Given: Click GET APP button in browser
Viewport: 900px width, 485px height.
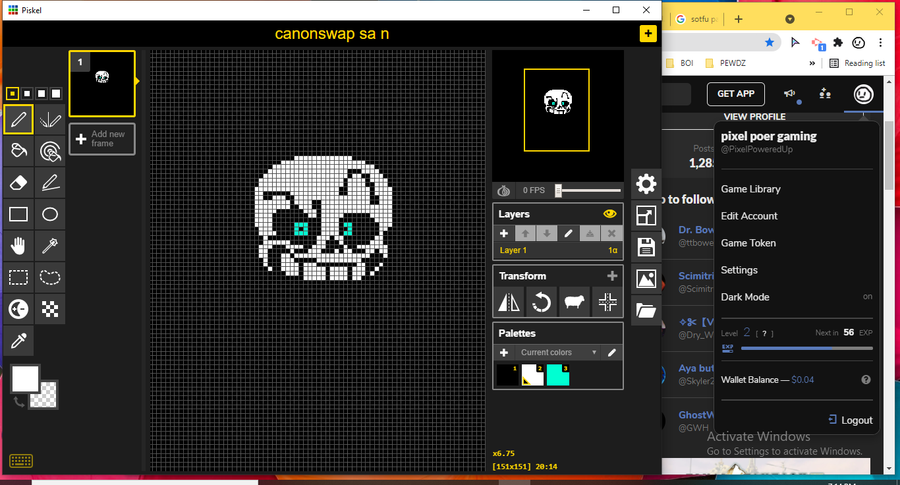Looking at the screenshot, I should tap(736, 94).
